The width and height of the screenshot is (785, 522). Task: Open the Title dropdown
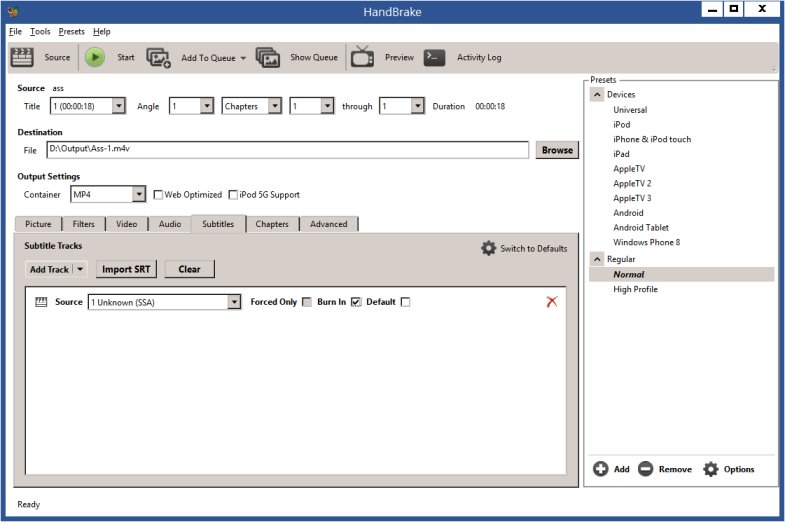[x=119, y=106]
